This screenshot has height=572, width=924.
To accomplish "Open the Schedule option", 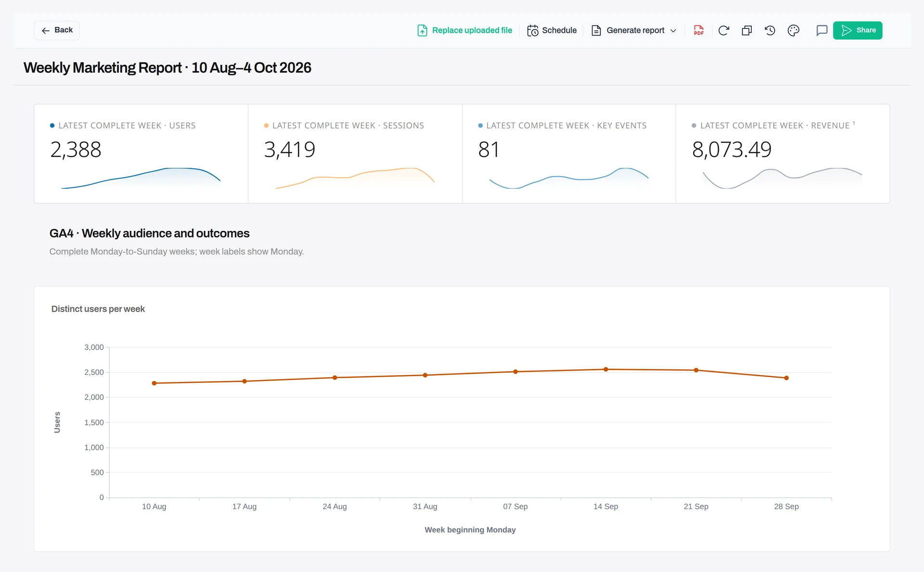I will point(552,30).
